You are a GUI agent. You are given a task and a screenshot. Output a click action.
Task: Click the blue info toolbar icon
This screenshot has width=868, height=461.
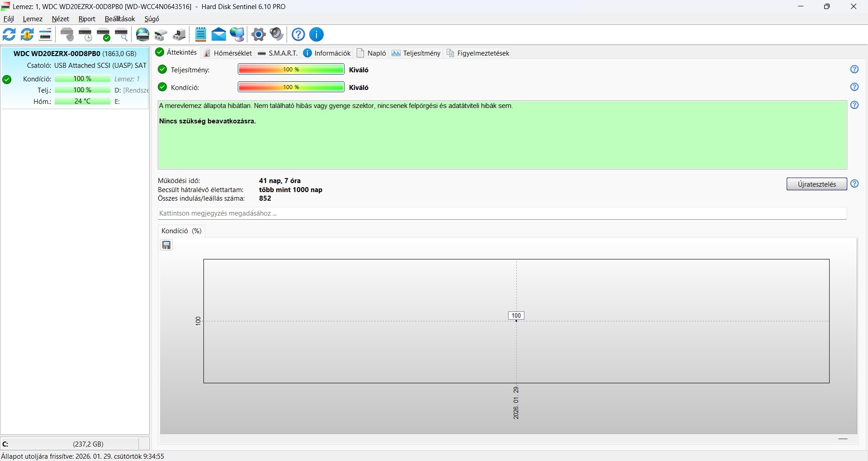coord(317,34)
